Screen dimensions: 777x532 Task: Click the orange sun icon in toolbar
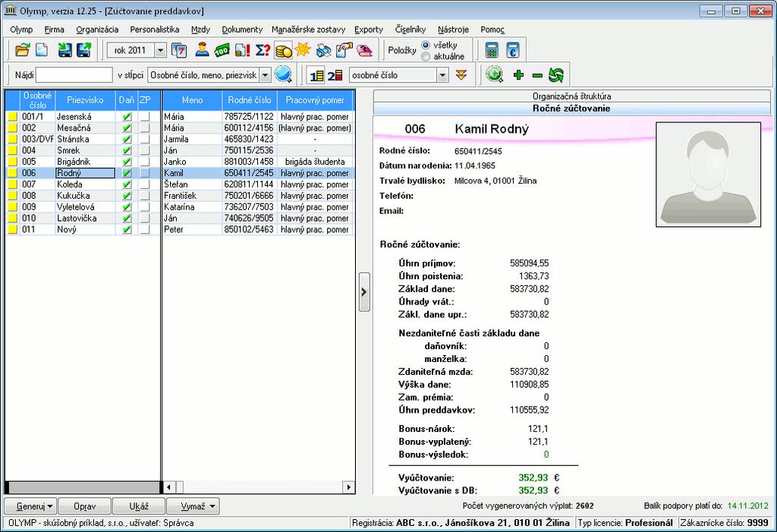[x=303, y=50]
